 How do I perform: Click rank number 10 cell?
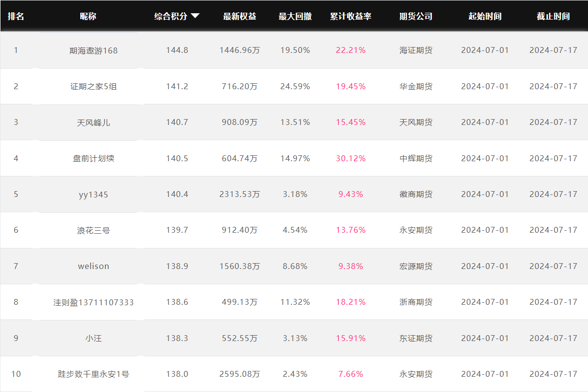coord(16,374)
